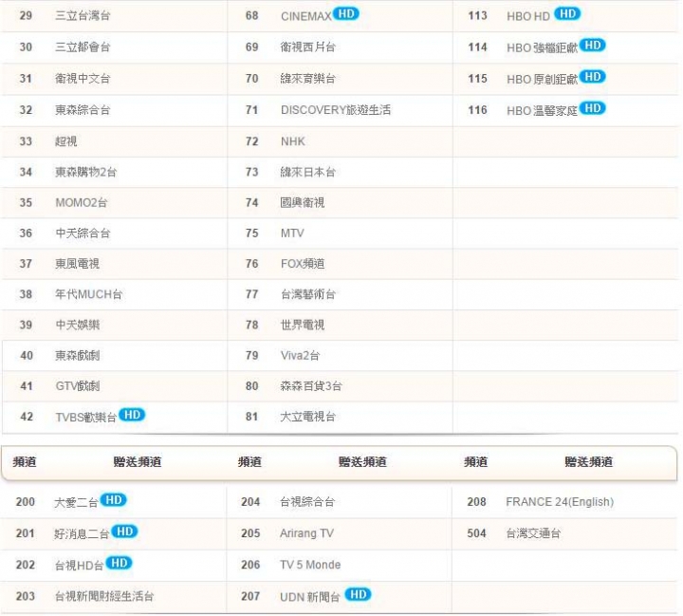Image resolution: width=683 pixels, height=616 pixels.
Task: Click channel name 台視HD台
Action: click(79, 566)
